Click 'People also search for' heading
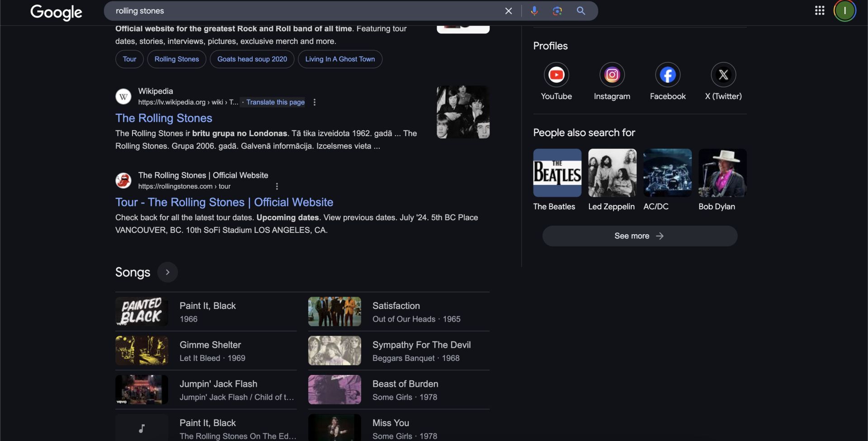This screenshot has height=441, width=868. (584, 133)
